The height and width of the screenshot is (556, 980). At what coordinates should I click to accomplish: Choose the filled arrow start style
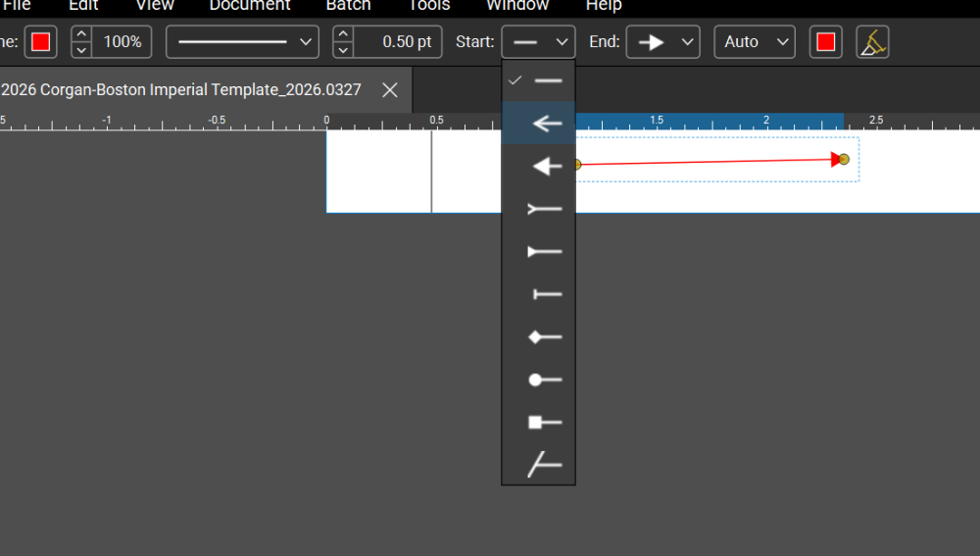pos(538,166)
